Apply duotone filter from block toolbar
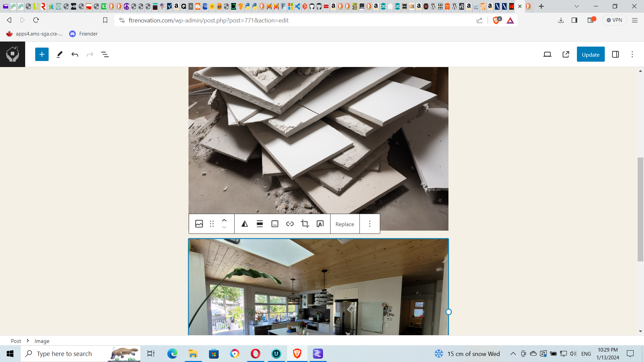This screenshot has width=644, height=362. 245,224
